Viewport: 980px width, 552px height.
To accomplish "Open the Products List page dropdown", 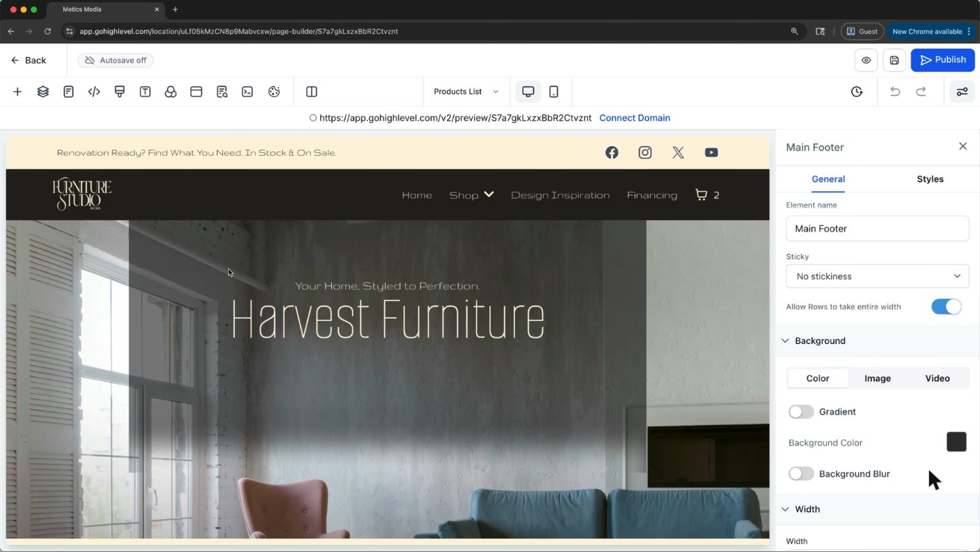I will click(x=466, y=92).
